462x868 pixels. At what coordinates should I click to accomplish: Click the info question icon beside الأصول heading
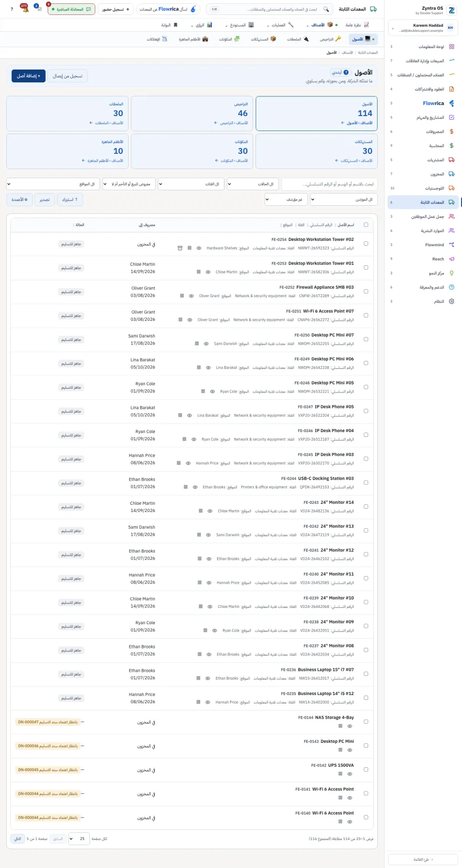346,72
